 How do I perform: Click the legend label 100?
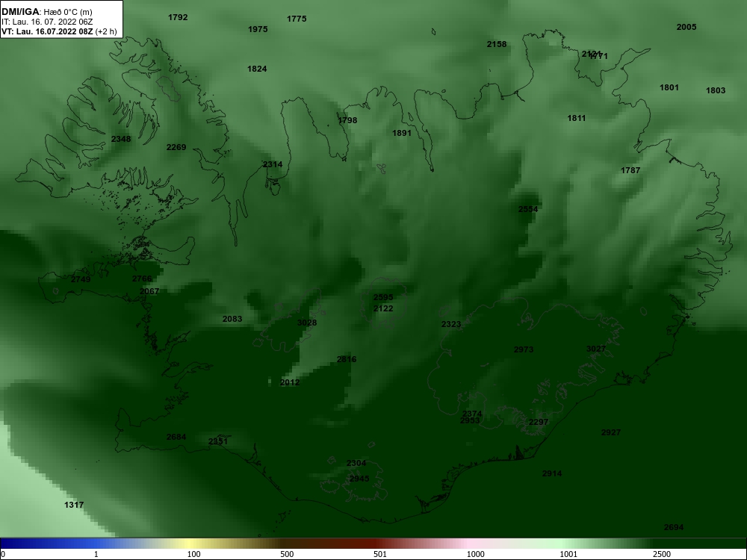[193, 554]
